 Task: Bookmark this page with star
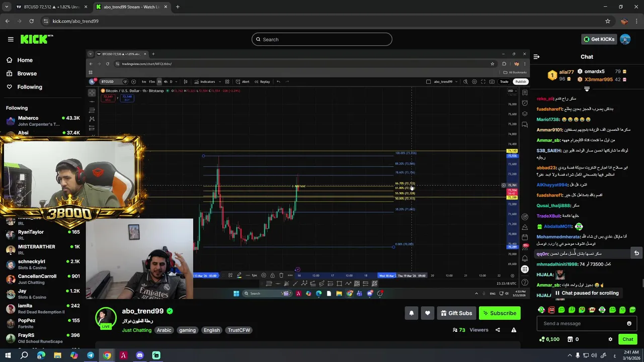(x=607, y=21)
